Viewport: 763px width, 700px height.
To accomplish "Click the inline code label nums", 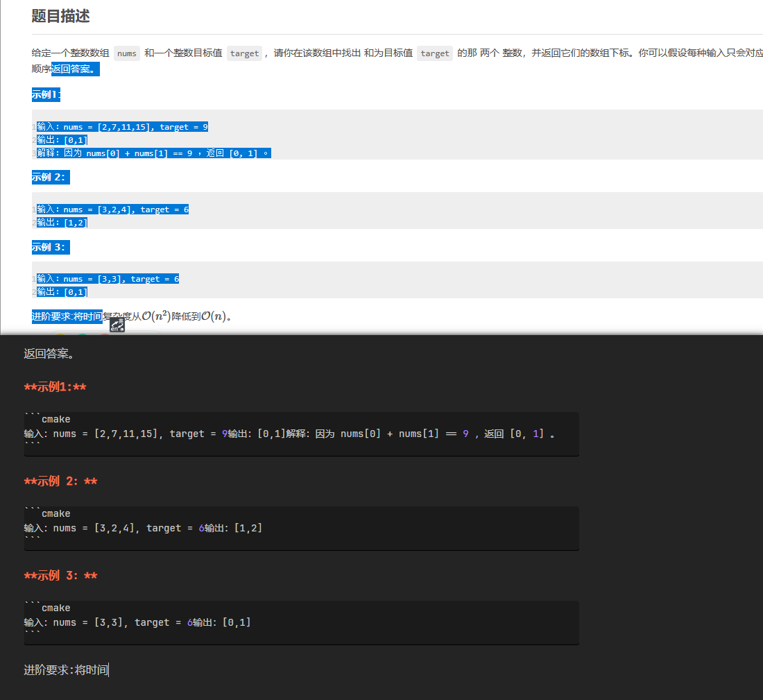I will 127,53.
